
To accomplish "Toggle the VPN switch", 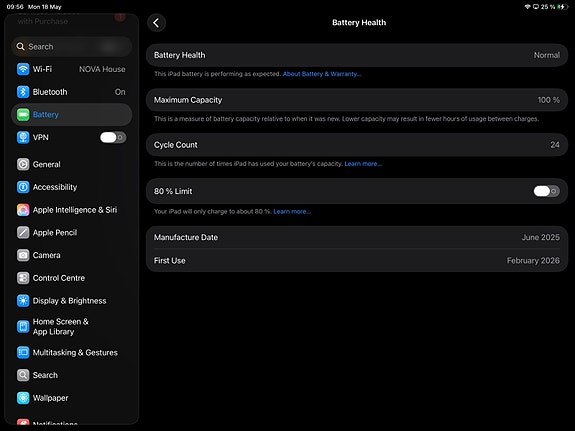I will tap(113, 138).
